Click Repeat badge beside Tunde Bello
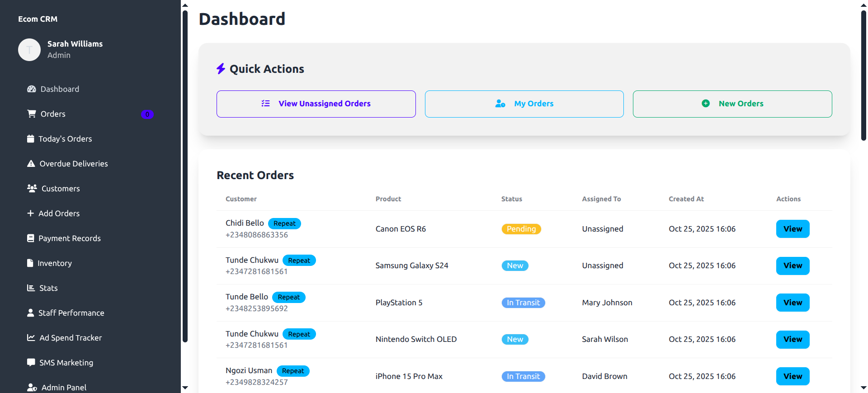Image resolution: width=868 pixels, height=393 pixels. (289, 297)
